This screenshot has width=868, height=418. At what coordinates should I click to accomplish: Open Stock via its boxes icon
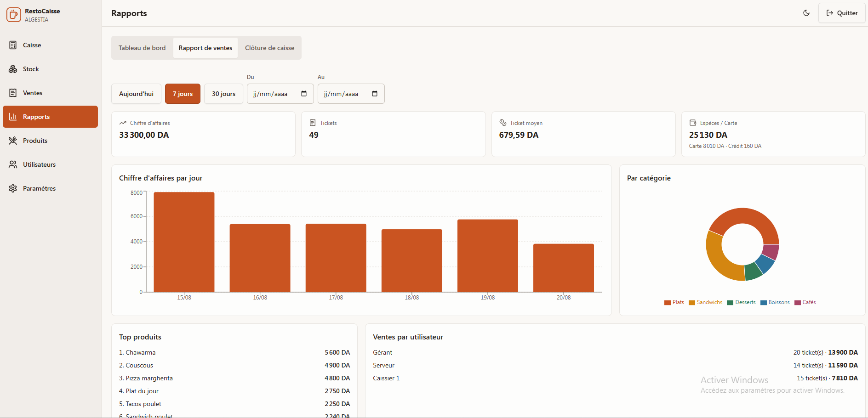tap(13, 69)
